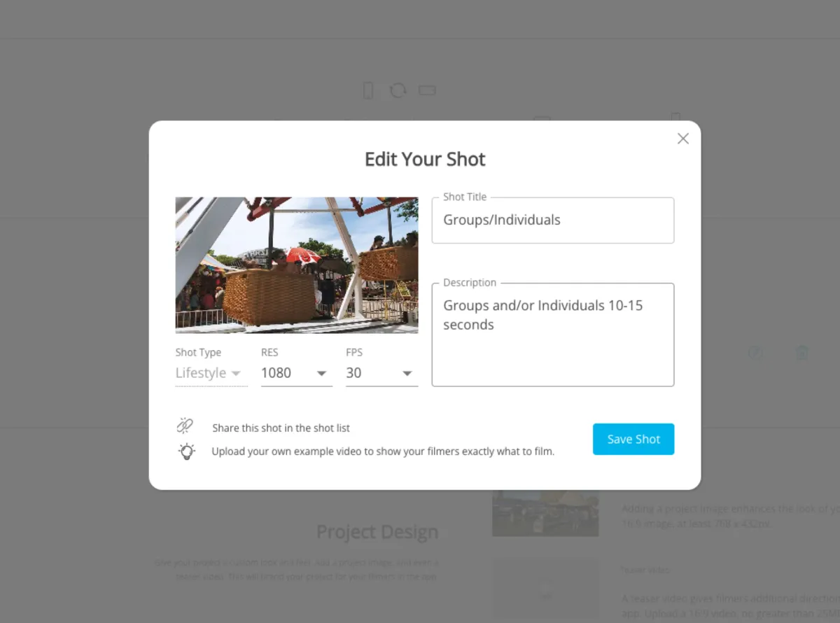Click 'Share this shot in the shot list'
The image size is (840, 623).
tap(281, 428)
